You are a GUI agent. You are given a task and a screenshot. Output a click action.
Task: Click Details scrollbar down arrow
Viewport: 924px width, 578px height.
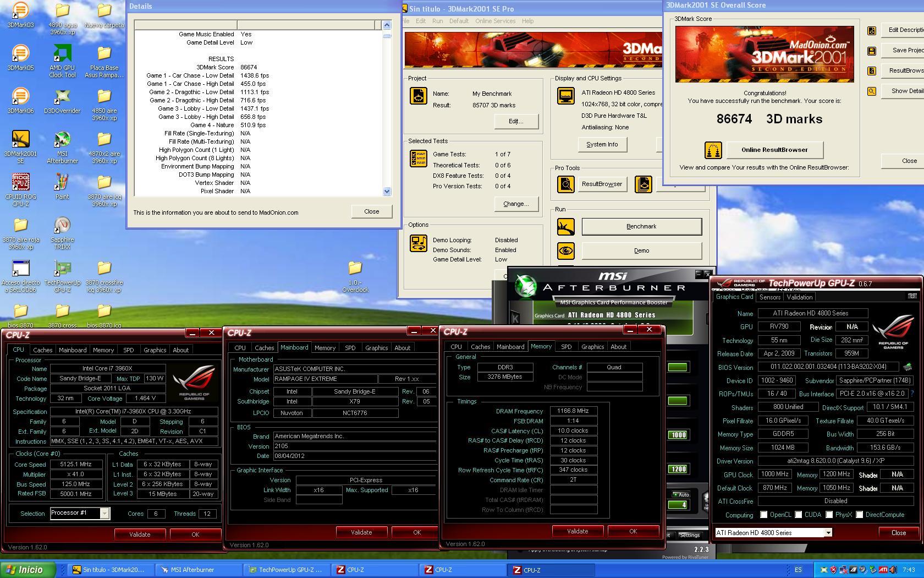387,191
